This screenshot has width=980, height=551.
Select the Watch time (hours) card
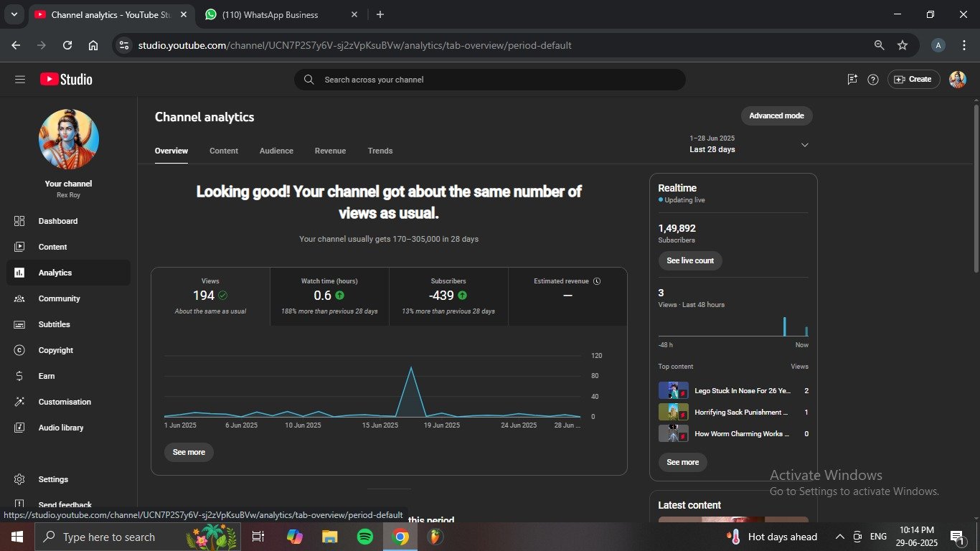(329, 296)
